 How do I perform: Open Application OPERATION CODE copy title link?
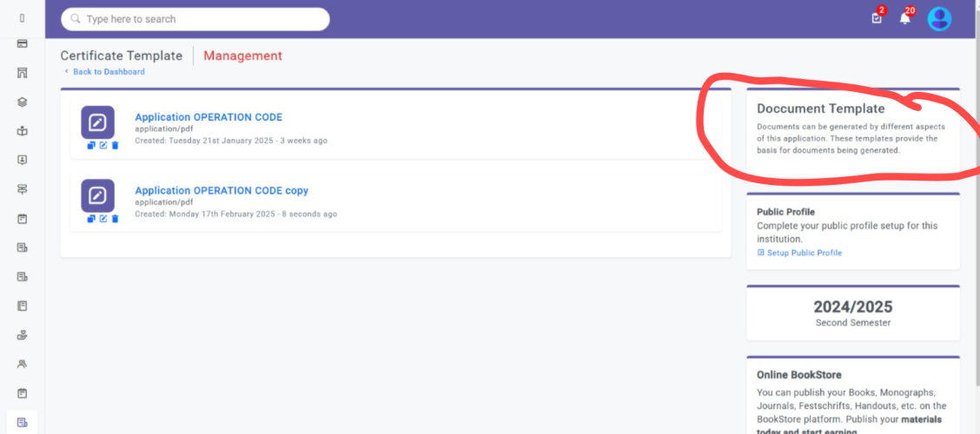pos(222,190)
